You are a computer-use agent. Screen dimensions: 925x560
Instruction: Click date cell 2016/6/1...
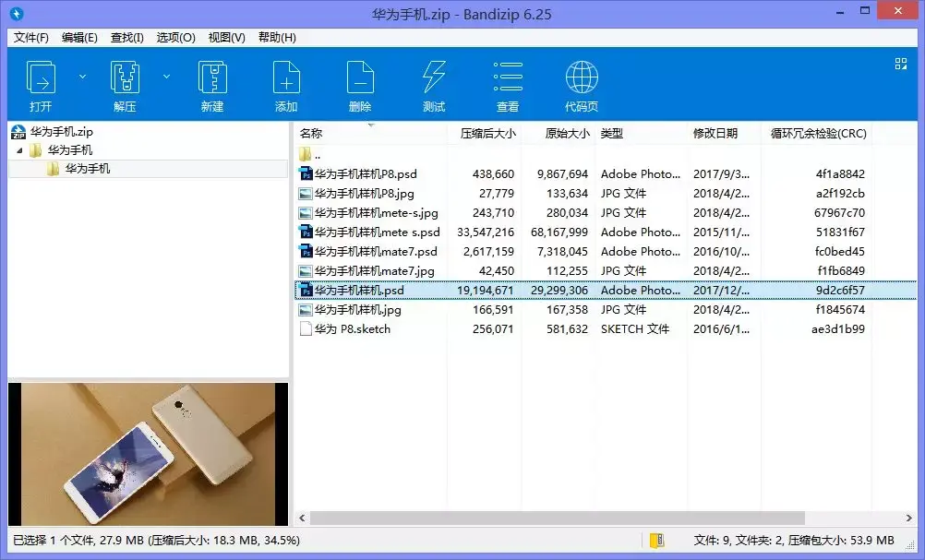click(721, 329)
